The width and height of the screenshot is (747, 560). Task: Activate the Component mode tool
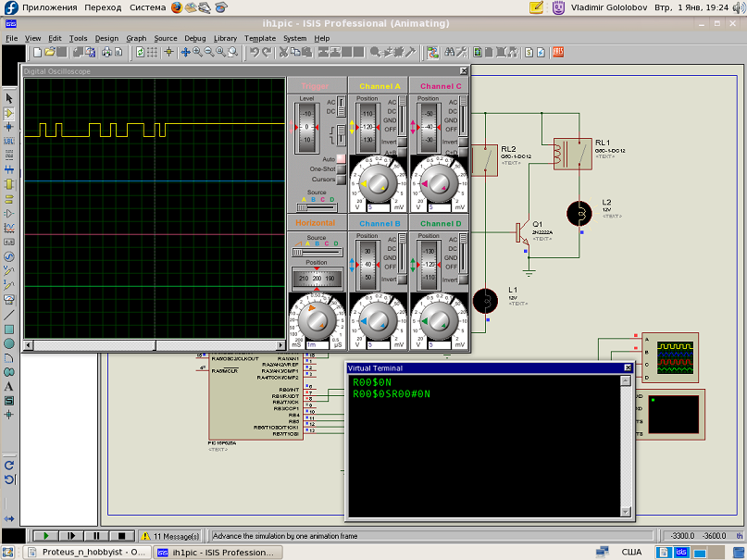coord(9,113)
